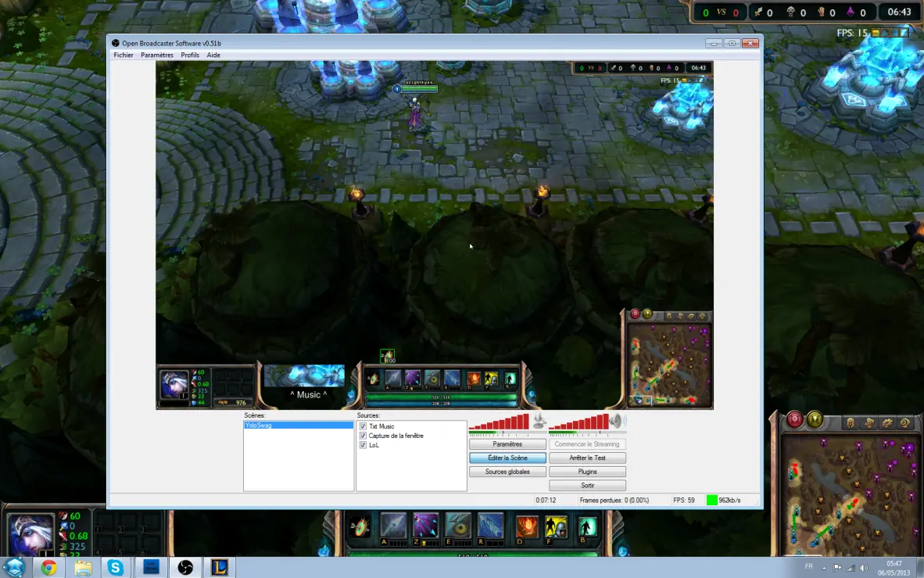
Task: Click the purple crystal icon in the game scoreboard
Action: (x=851, y=13)
